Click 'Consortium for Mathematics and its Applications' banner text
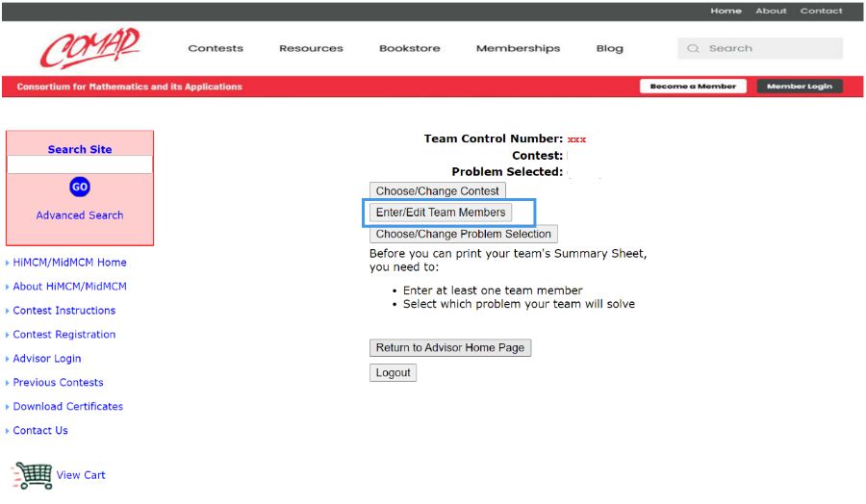866x504 pixels. coord(129,87)
